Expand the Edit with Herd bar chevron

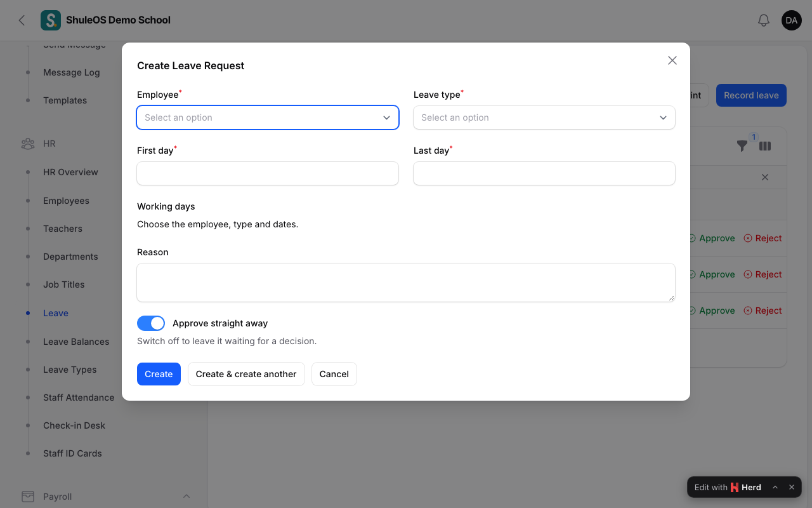coord(775,488)
